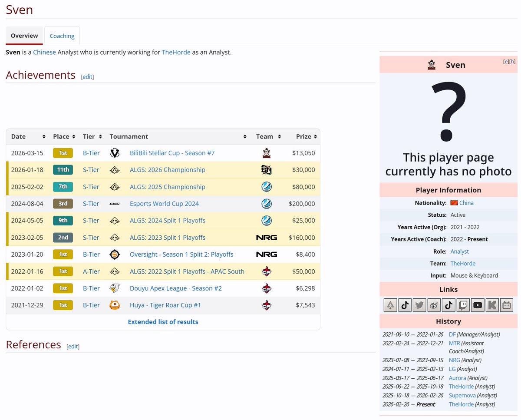
Task: Click the LG logo in Esports World Cup row
Action: pyautogui.click(x=267, y=204)
